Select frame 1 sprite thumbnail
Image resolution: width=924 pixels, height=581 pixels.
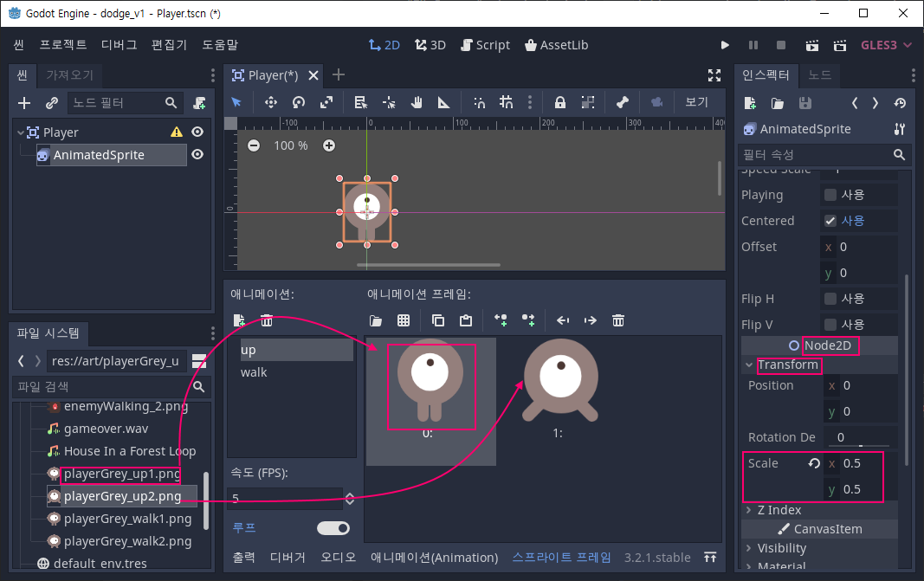[x=560, y=381]
